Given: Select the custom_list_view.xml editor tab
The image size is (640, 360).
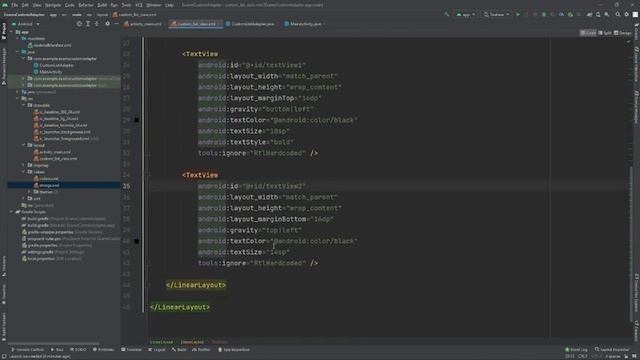Looking at the screenshot, I should coord(196,24).
